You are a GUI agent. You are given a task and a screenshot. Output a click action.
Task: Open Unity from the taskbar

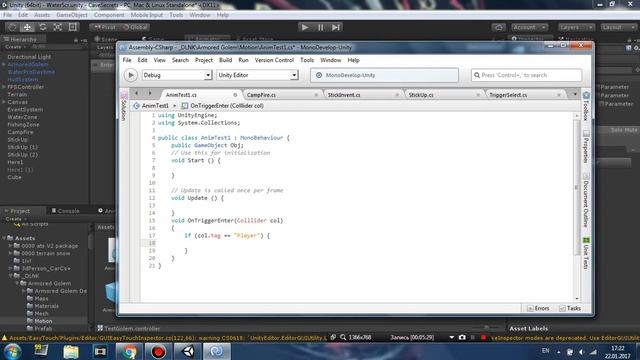point(188,351)
